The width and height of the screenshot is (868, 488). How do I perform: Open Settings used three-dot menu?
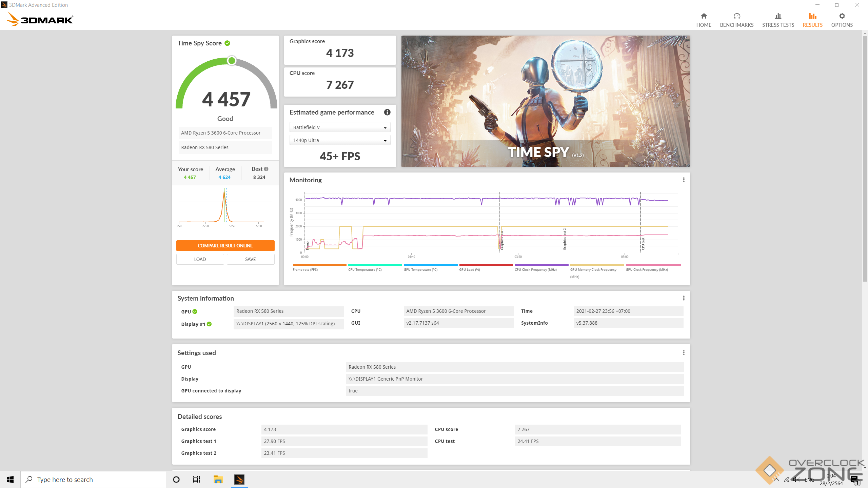pyautogui.click(x=683, y=353)
